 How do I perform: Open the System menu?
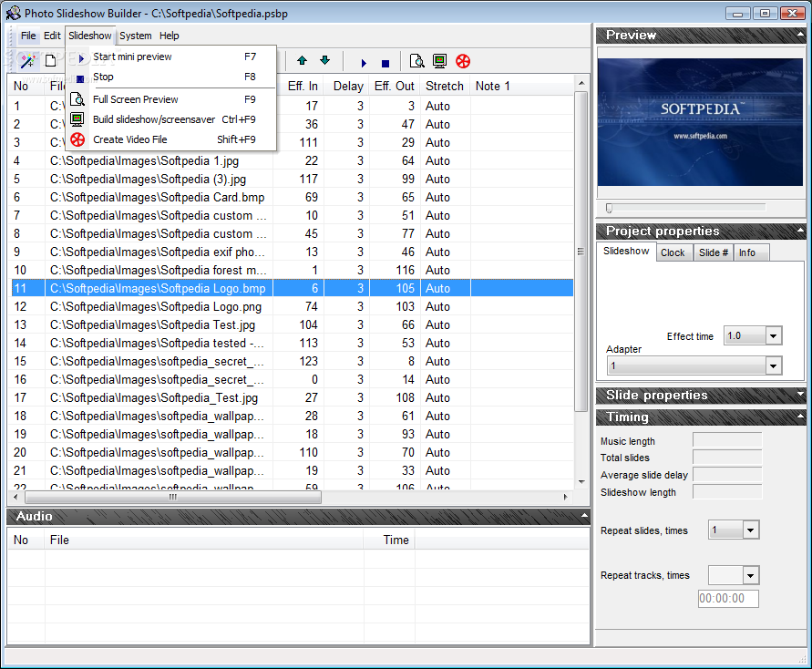(x=136, y=36)
